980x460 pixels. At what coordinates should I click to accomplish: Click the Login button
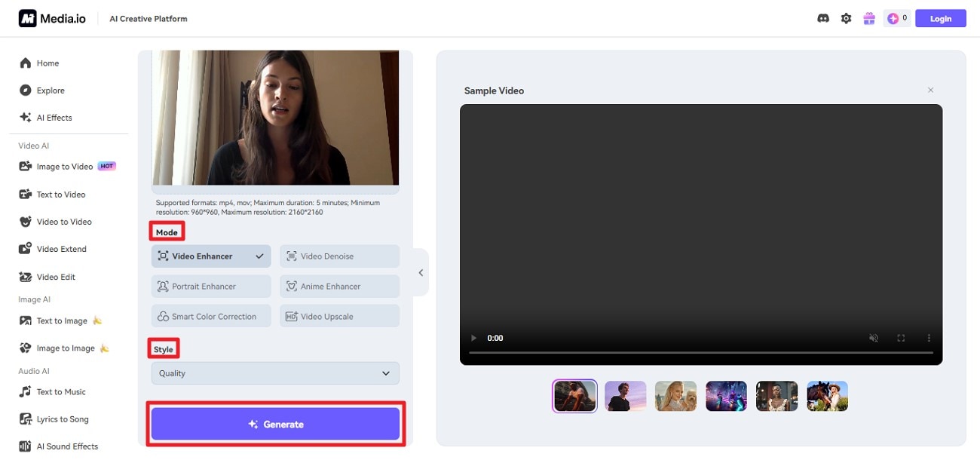click(940, 18)
